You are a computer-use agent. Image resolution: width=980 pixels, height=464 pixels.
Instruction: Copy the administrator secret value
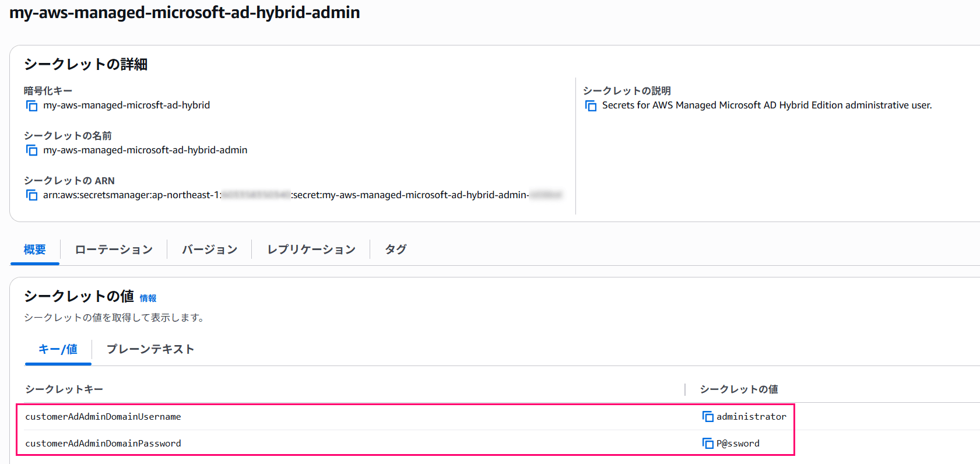pyautogui.click(x=708, y=417)
